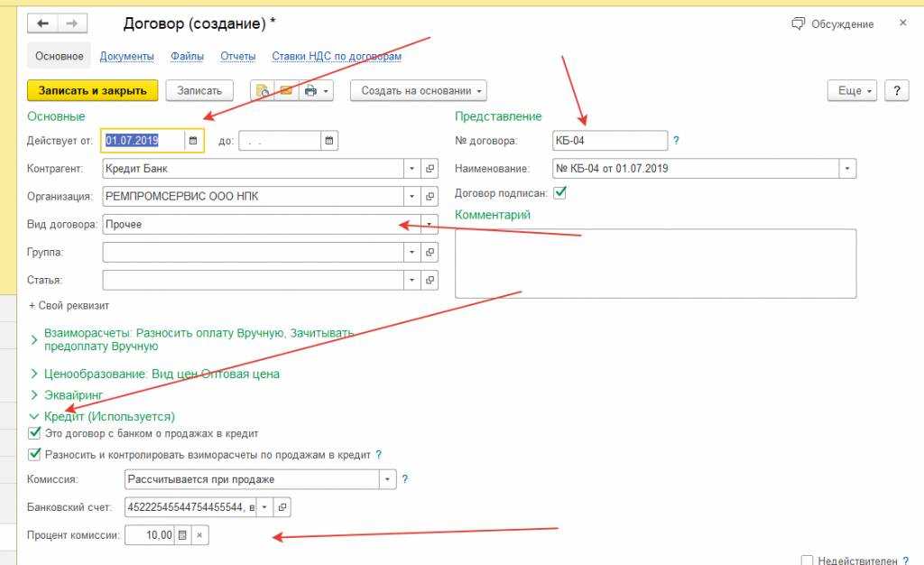Open calendar for Действует от date
Viewport: 924px width, 565px height.
[x=193, y=140]
